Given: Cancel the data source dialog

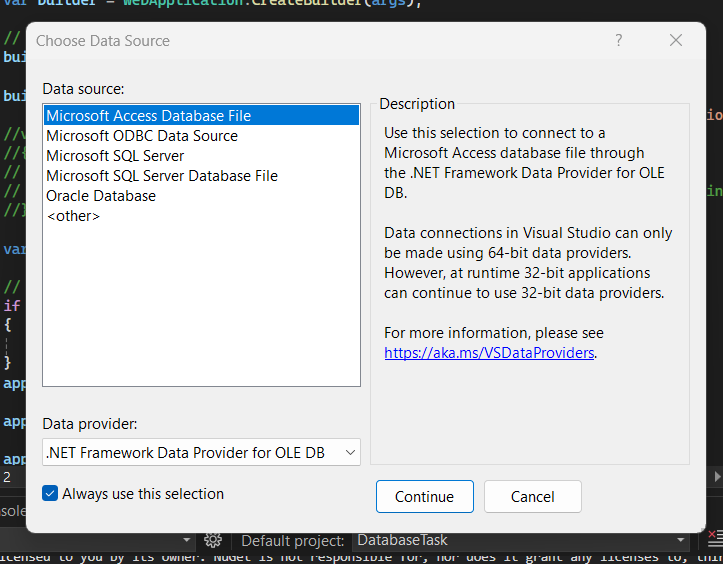Looking at the screenshot, I should click(532, 497).
